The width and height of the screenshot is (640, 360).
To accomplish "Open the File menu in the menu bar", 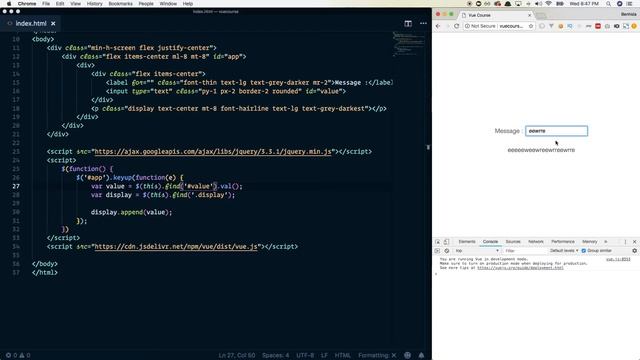I will [x=46, y=4].
